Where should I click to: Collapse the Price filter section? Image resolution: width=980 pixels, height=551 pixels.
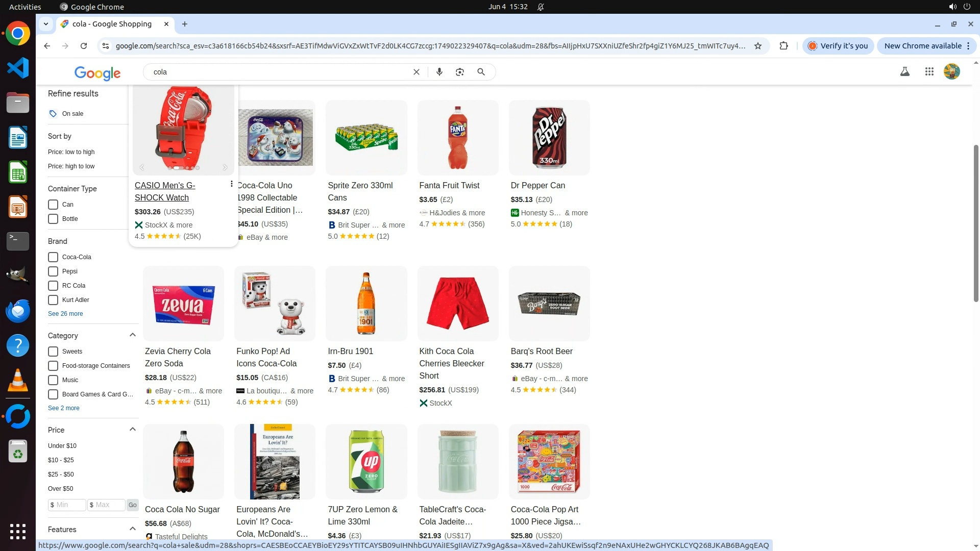132,430
